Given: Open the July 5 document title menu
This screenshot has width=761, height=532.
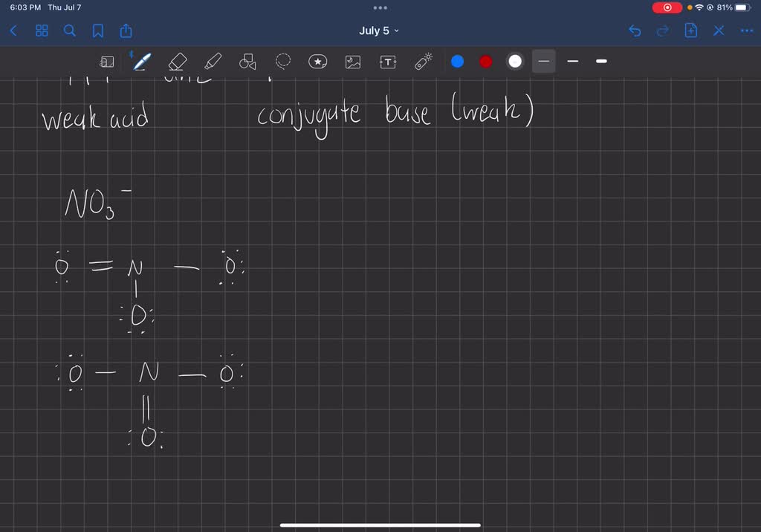Looking at the screenshot, I should [379, 30].
